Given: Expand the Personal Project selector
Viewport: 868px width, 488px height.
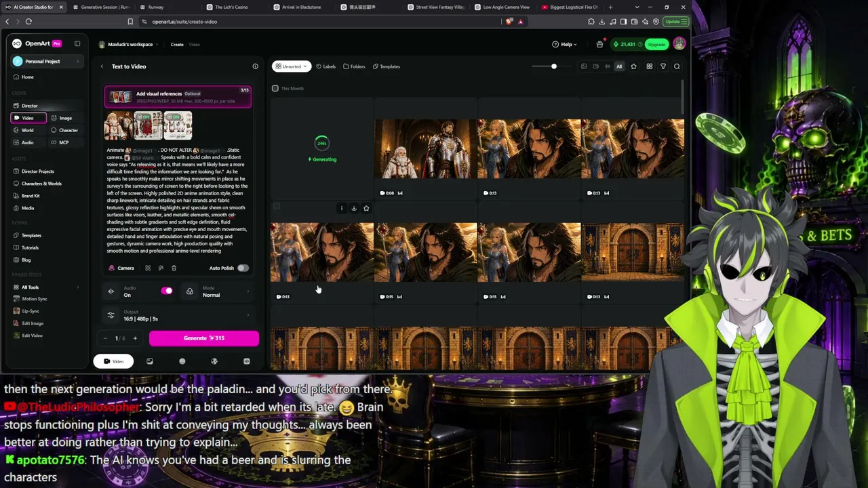Looking at the screenshot, I should pos(46,61).
